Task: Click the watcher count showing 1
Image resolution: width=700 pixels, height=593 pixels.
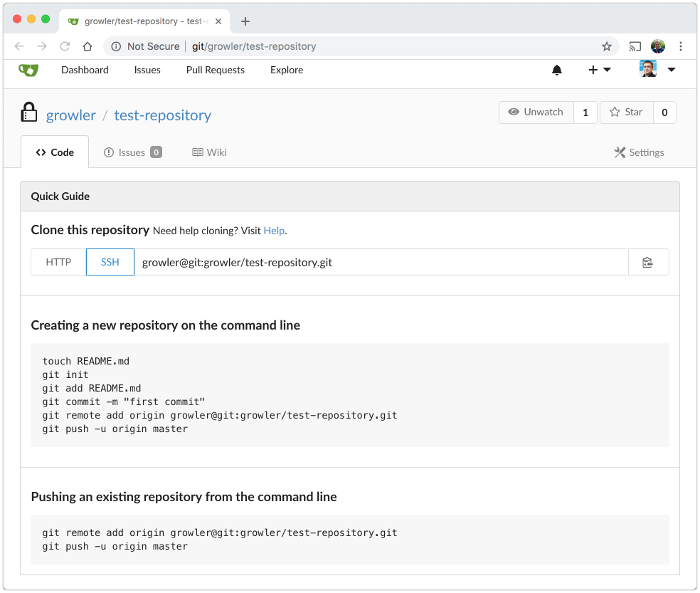Action: click(585, 112)
